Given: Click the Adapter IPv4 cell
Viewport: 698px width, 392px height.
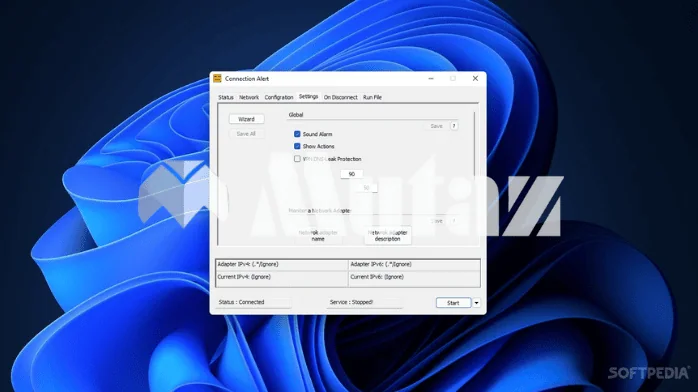Looking at the screenshot, I should 281,264.
